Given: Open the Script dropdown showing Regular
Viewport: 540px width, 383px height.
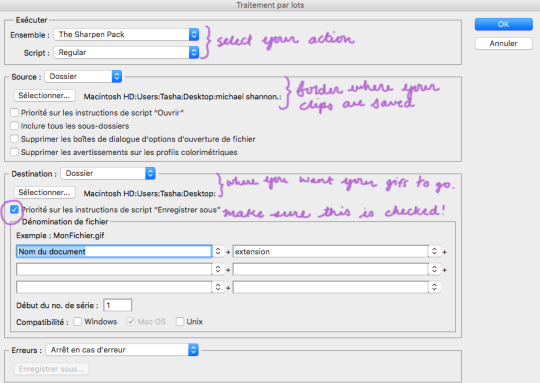Looking at the screenshot, I should (x=126, y=52).
